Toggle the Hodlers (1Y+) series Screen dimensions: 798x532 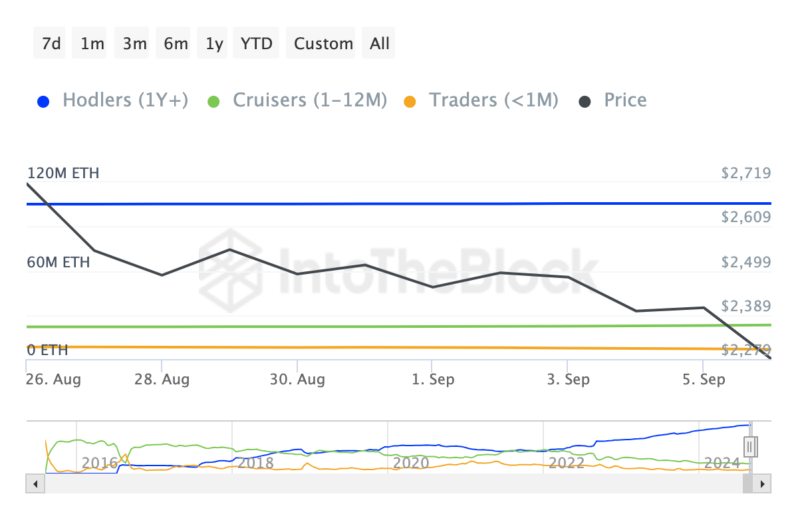[125, 100]
